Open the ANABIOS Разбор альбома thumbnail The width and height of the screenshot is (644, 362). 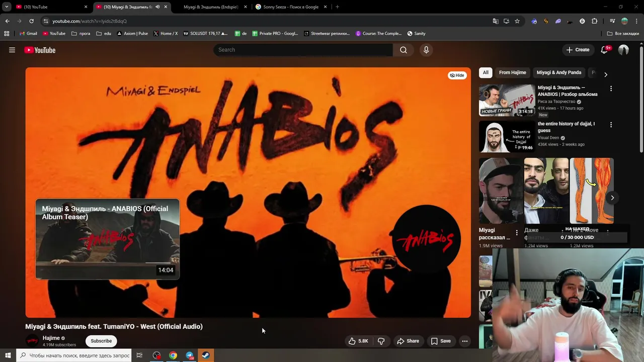pyautogui.click(x=507, y=100)
